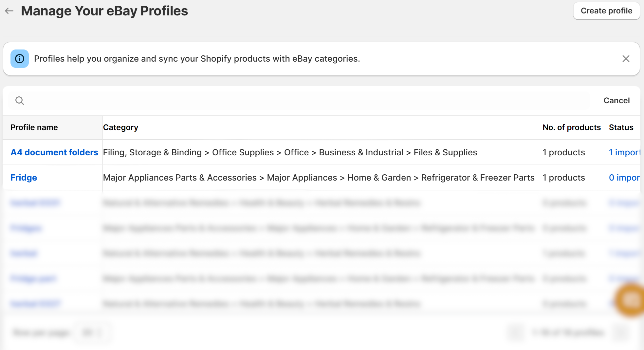Click the search magnifier icon
This screenshot has width=644, height=350.
tap(20, 101)
